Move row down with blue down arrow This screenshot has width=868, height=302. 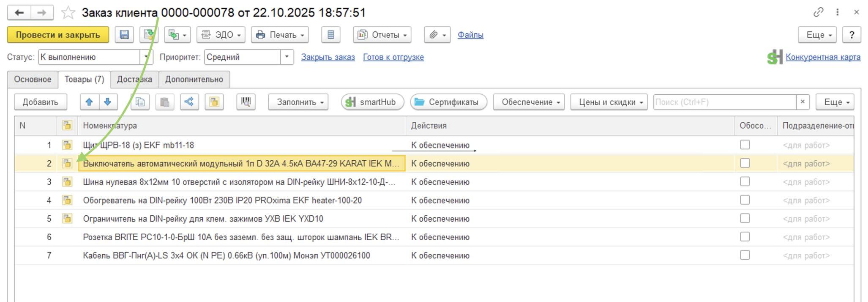[108, 102]
